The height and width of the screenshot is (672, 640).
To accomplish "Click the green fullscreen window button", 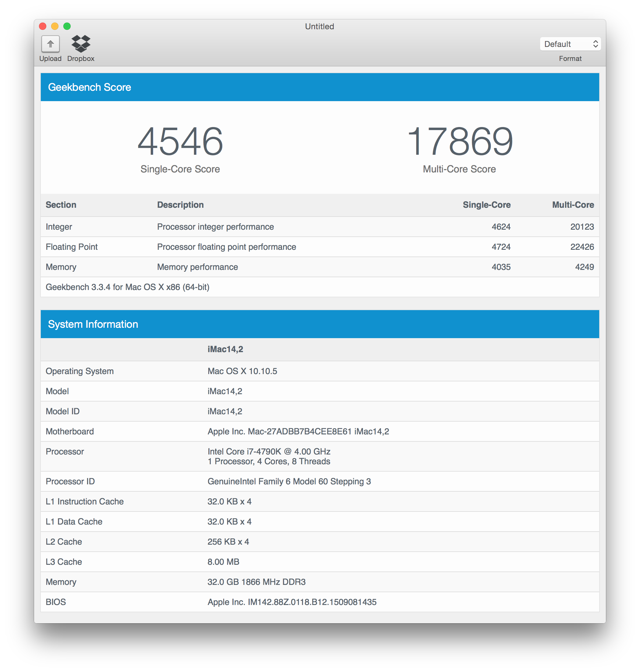I will pos(67,26).
